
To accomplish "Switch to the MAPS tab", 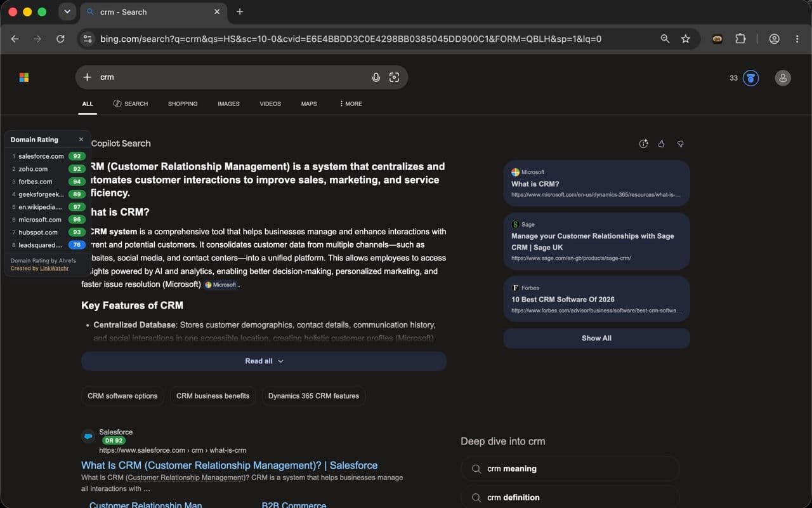I will (309, 104).
